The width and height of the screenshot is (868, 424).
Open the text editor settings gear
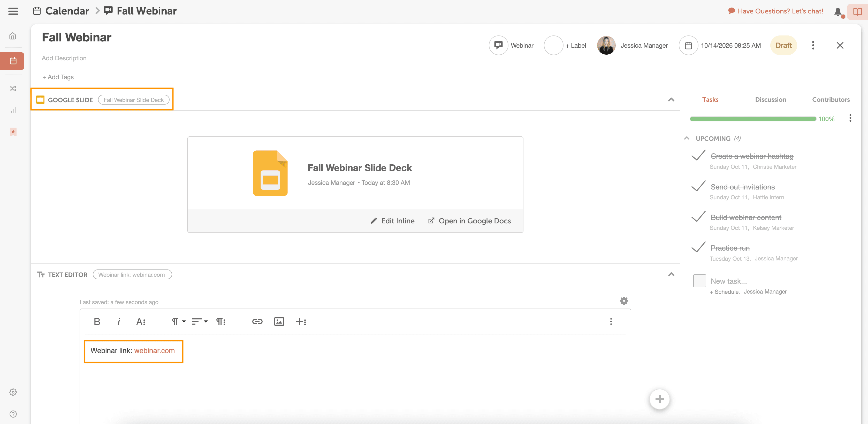pos(624,301)
